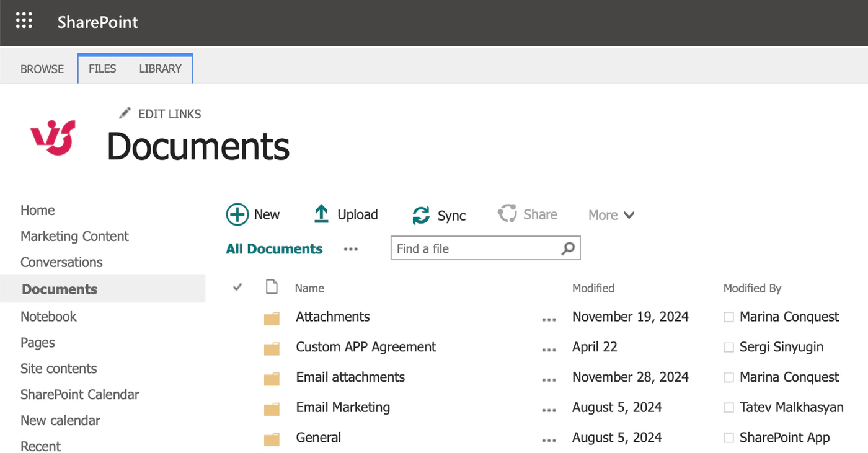Open ellipsis menu for General folder
Screen dimensions: 868x453
point(549,441)
